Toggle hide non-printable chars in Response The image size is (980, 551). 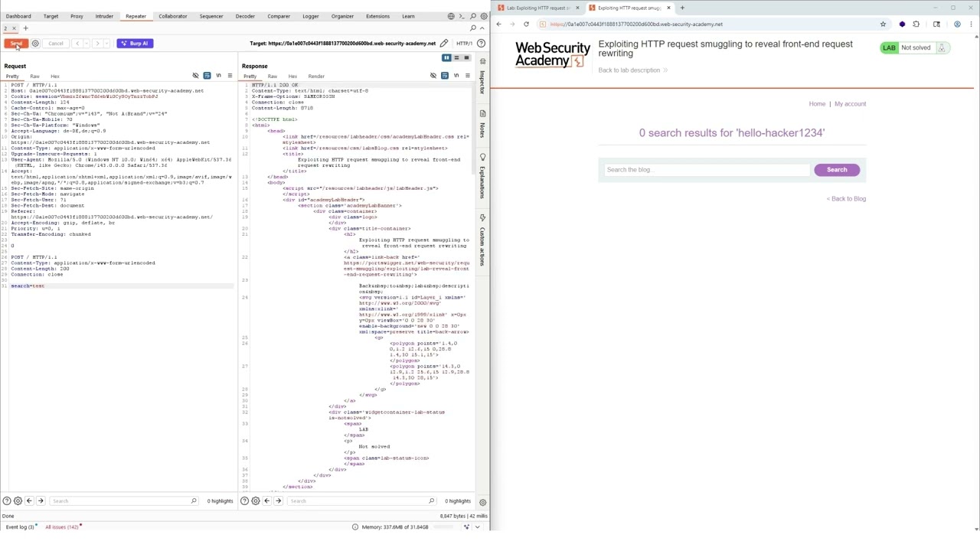pyautogui.click(x=433, y=76)
